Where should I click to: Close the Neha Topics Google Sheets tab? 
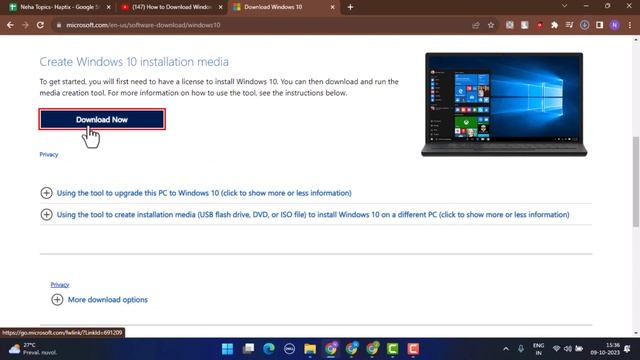pyautogui.click(x=109, y=7)
